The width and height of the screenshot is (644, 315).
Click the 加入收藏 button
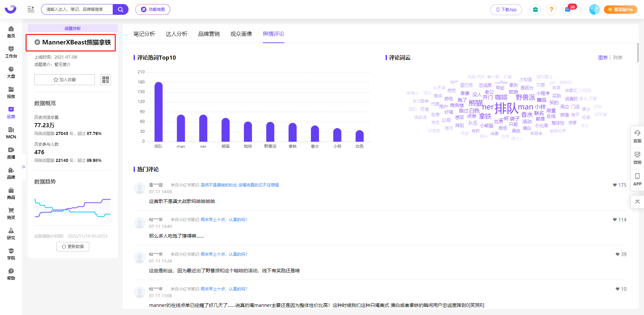(x=65, y=80)
